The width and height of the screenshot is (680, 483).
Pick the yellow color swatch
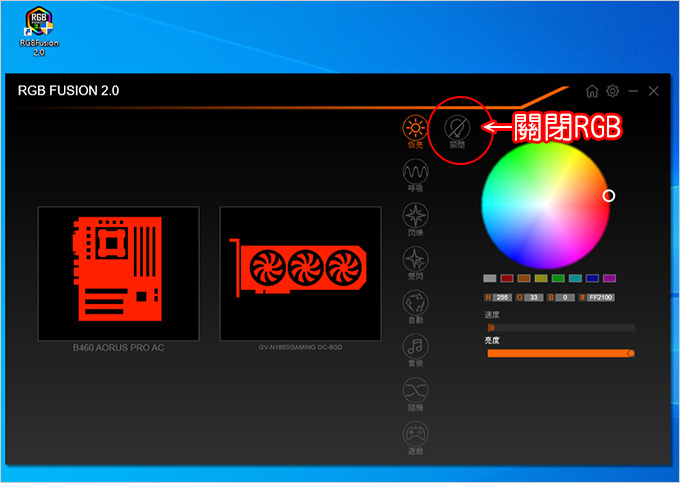pyautogui.click(x=541, y=278)
